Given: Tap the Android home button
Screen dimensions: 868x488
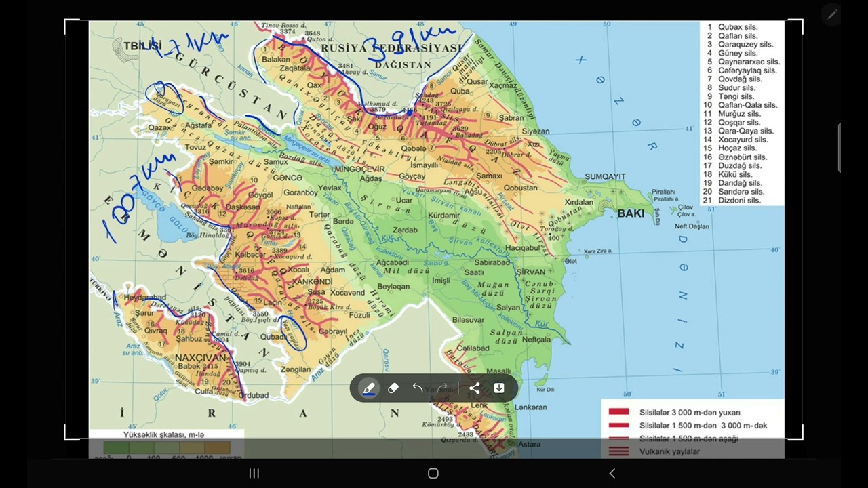Looking at the screenshot, I should [x=433, y=473].
